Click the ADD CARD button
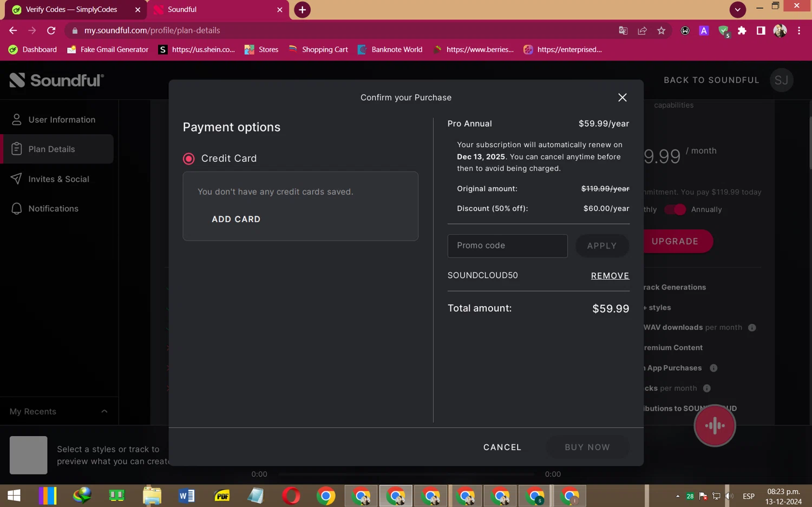812x507 pixels. pos(236,219)
